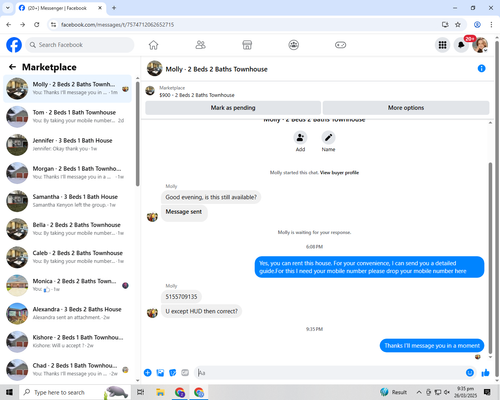Click the Search Facebook box

pyautogui.click(x=80, y=45)
